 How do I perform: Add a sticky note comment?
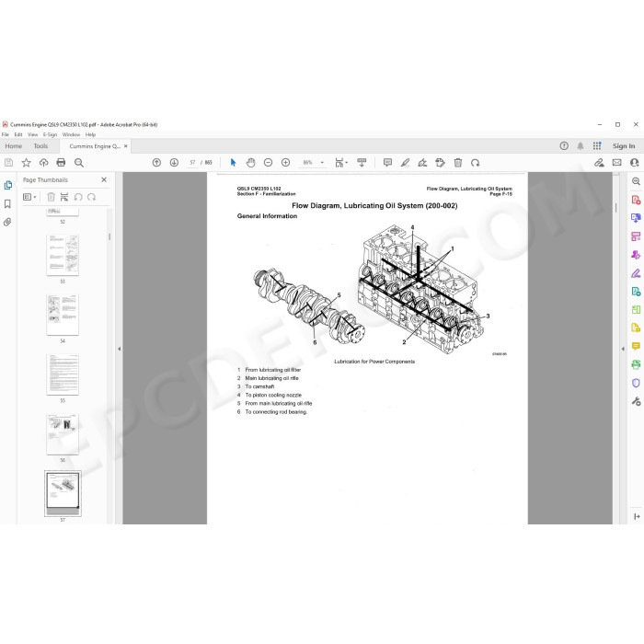coord(387,163)
